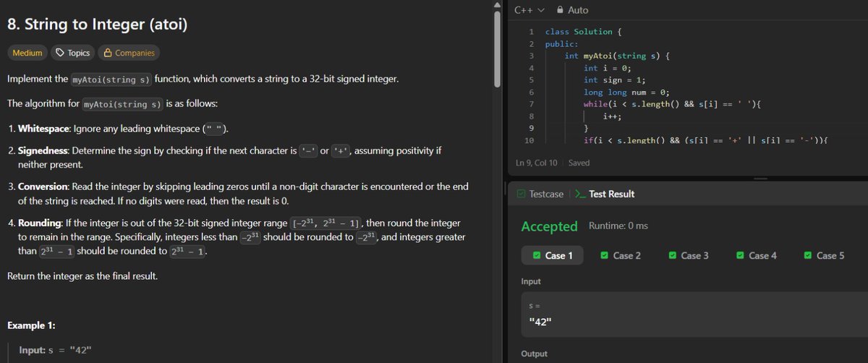The image size is (868, 363).
Task: Click code line number 3
Action: point(532,56)
